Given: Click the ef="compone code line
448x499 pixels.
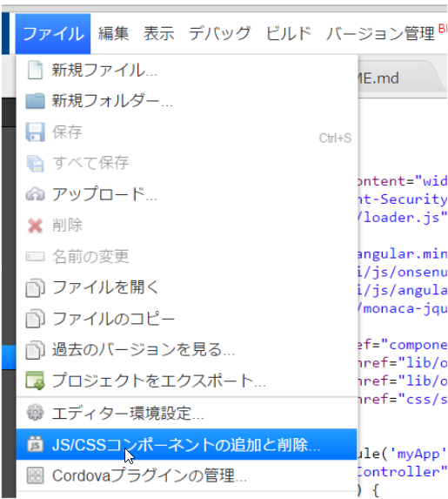Looking at the screenshot, I should pyautogui.click(x=402, y=345).
